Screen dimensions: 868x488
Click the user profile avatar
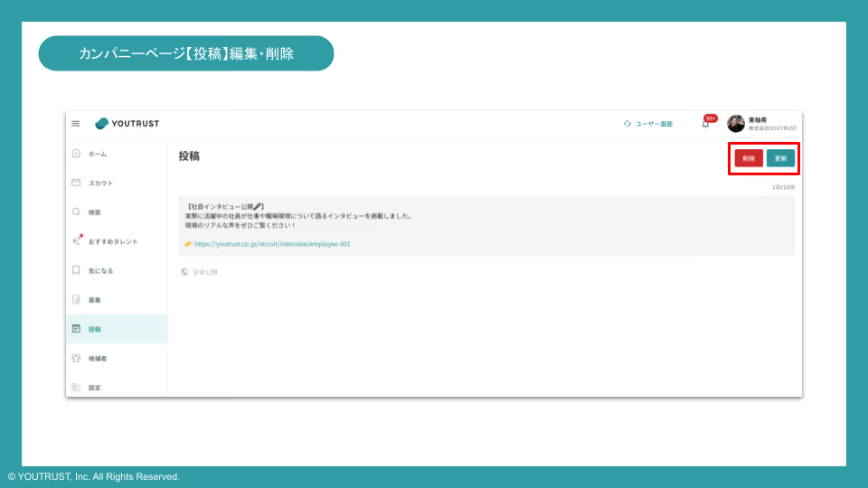click(736, 124)
